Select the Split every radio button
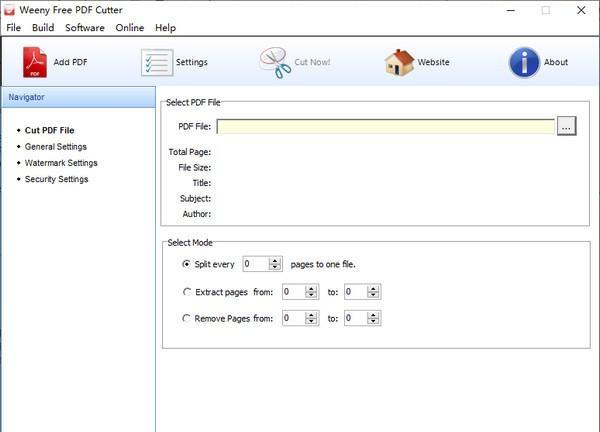 (x=186, y=264)
